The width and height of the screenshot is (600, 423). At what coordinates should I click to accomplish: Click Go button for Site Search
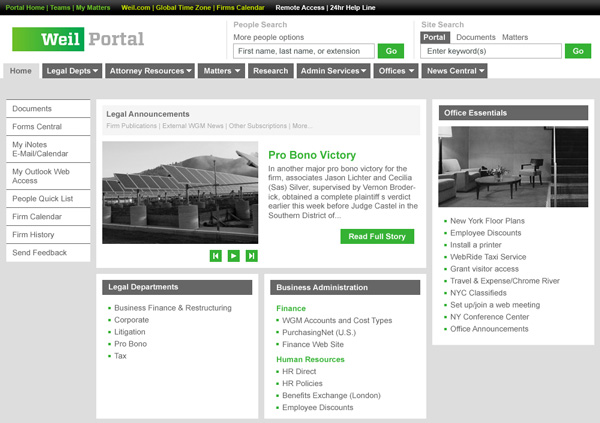[578, 51]
